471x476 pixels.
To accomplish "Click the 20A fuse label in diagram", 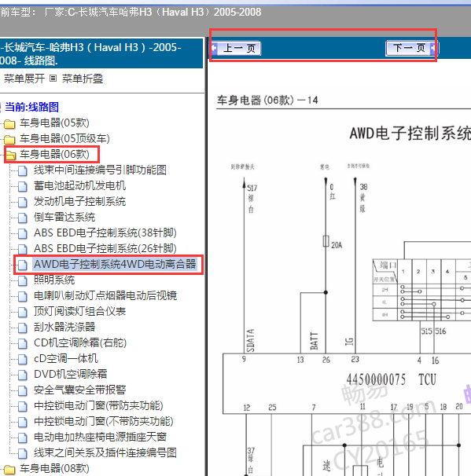I will (x=337, y=245).
